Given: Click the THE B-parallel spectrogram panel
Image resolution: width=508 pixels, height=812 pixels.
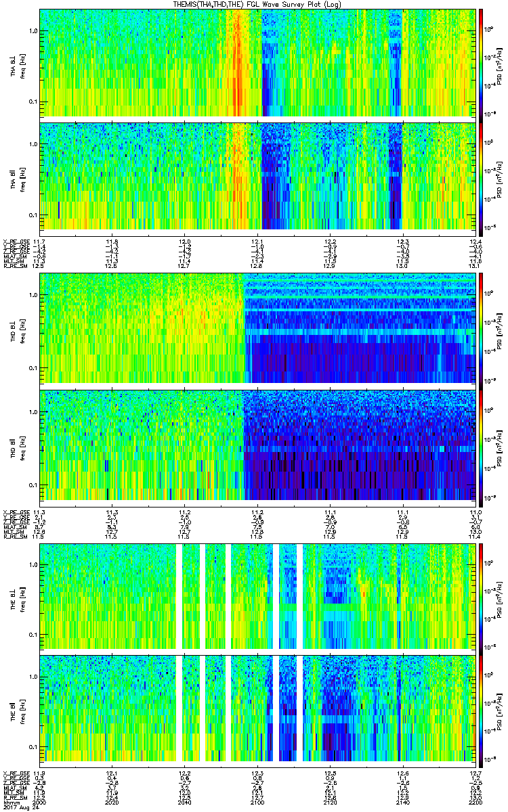Looking at the screenshot, I should (257, 707).
